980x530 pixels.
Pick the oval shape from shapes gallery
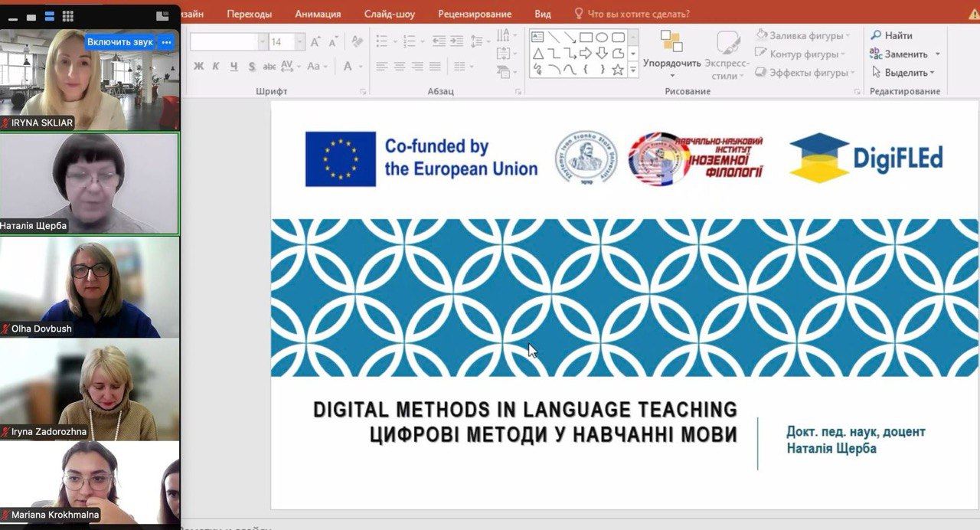pyautogui.click(x=602, y=37)
